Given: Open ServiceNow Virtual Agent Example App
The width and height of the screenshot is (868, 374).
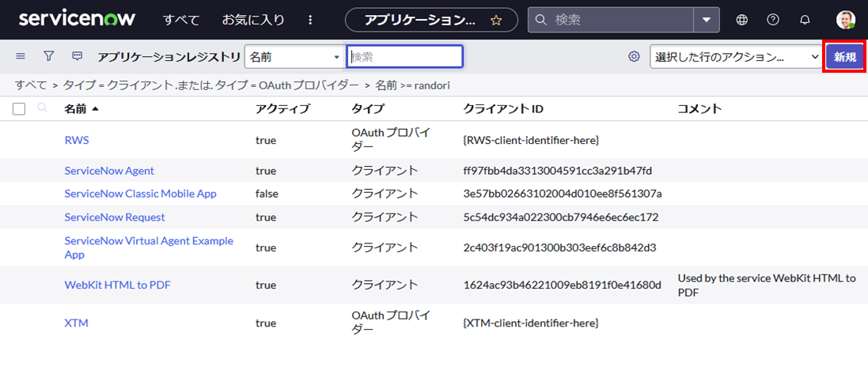Looking at the screenshot, I should 148,247.
